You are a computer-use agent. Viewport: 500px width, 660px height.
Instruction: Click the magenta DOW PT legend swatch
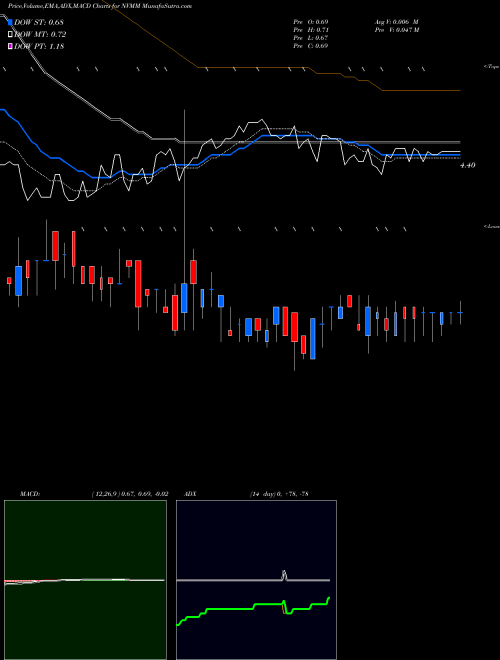point(11,47)
